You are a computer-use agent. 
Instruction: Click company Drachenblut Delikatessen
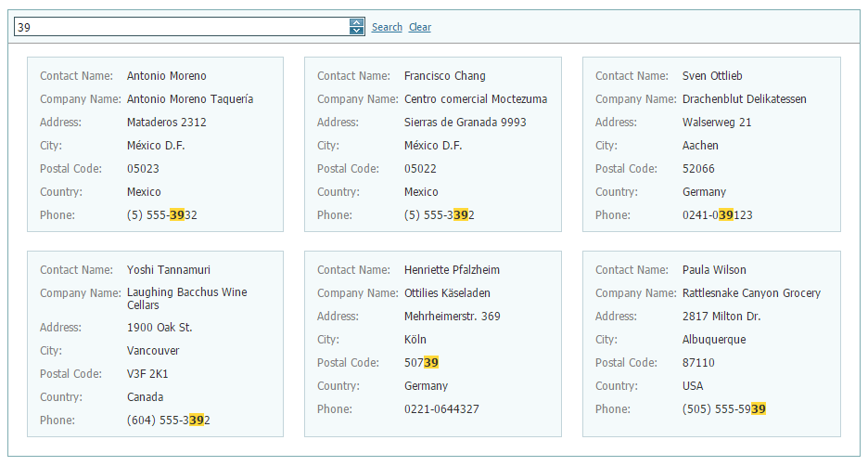(x=744, y=99)
